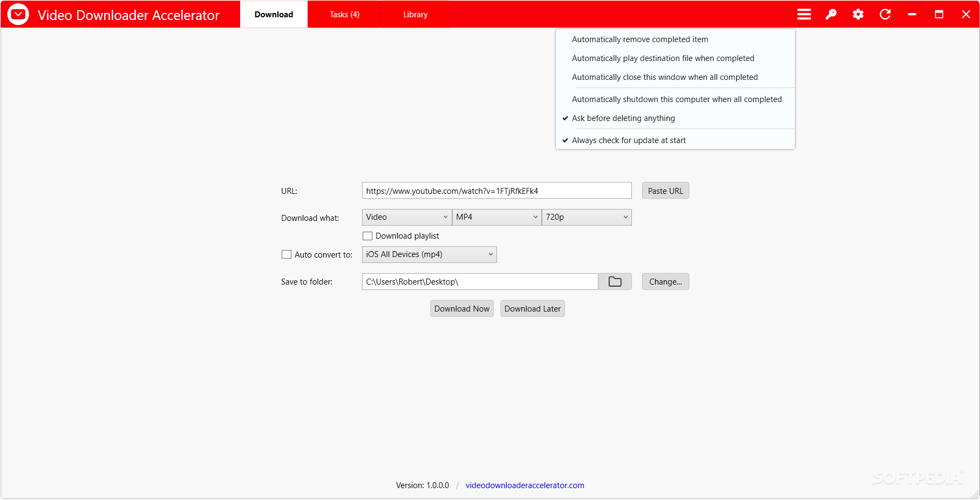Image resolution: width=980 pixels, height=500 pixels.
Task: Toggle Automatically play destination file when completed
Action: pos(675,58)
